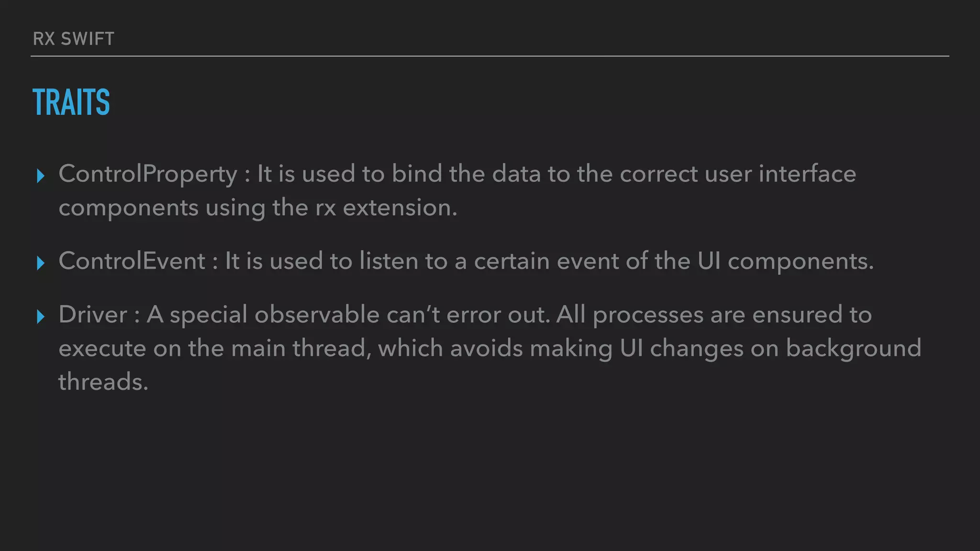Click the bullet arrow beside ControlProperty
The image size is (980, 551).
[x=41, y=176]
